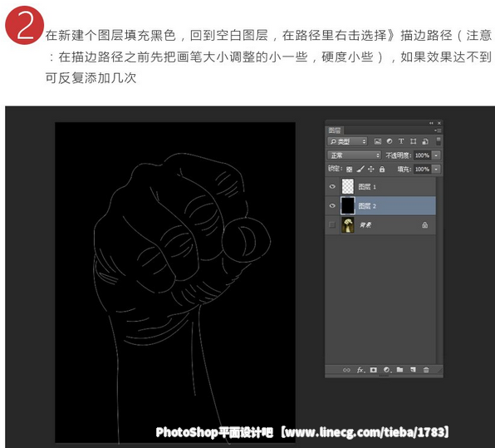Click the shape layer filter icon
Viewport: 495px width, 448px height.
414,141
